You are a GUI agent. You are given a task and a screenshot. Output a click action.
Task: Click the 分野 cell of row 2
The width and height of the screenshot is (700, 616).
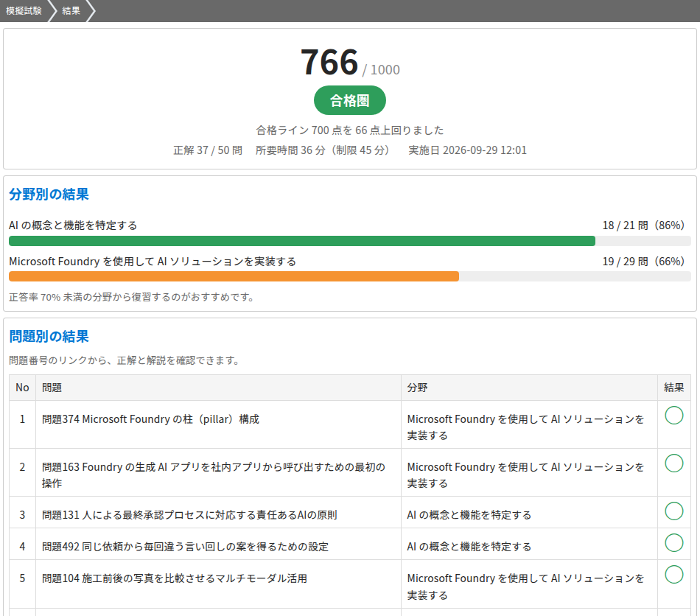click(529, 472)
